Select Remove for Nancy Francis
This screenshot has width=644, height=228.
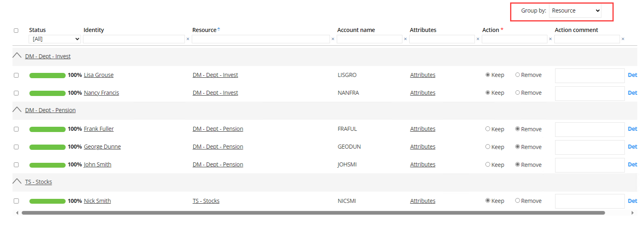pos(517,93)
